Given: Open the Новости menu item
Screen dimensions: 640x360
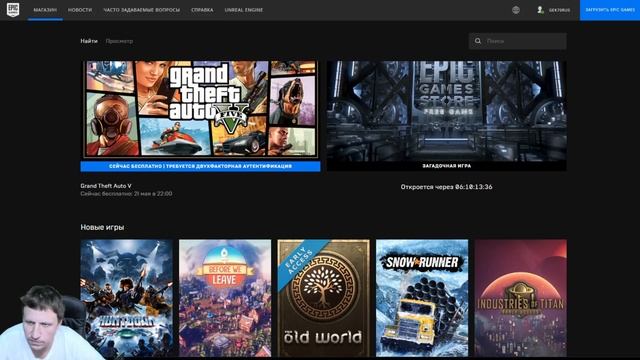Looking at the screenshot, I should (x=80, y=10).
